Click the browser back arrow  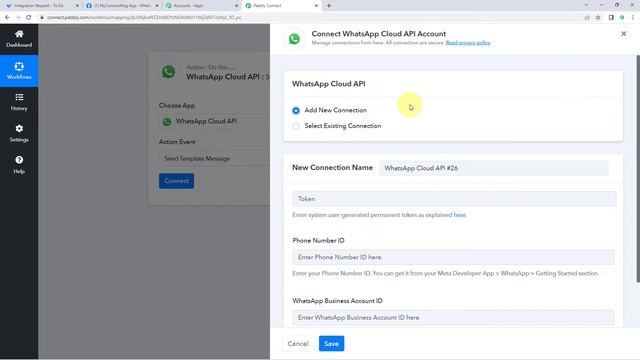(x=7, y=18)
